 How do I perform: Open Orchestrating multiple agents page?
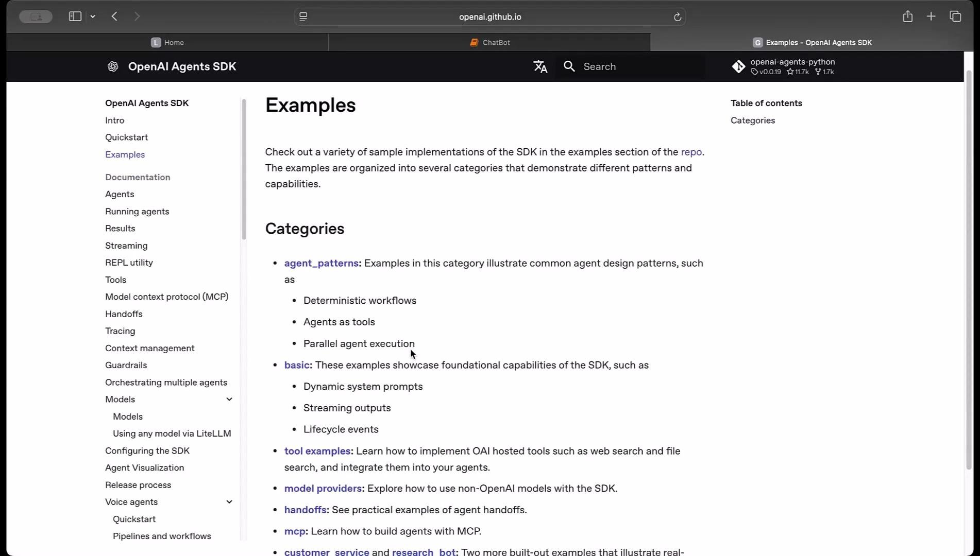(x=166, y=383)
